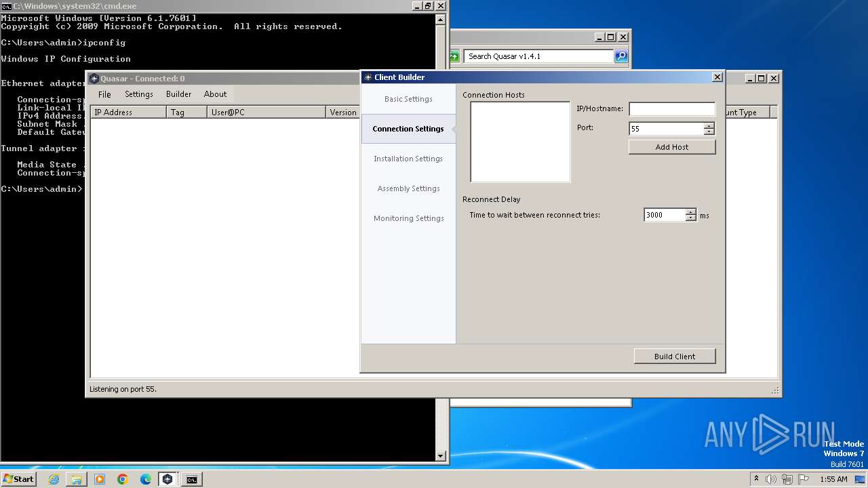Open the network connection tray icon
Image resolution: width=868 pixels, height=488 pixels.
click(x=787, y=479)
